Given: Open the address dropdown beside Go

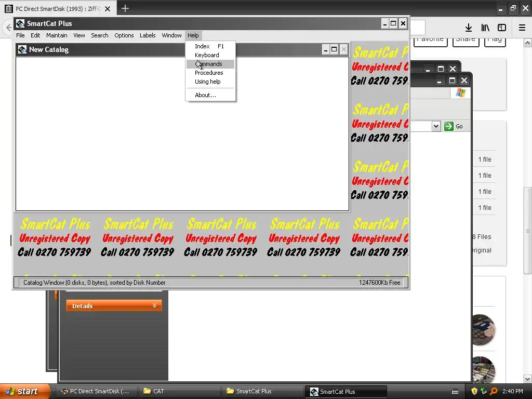Looking at the screenshot, I should (436, 126).
